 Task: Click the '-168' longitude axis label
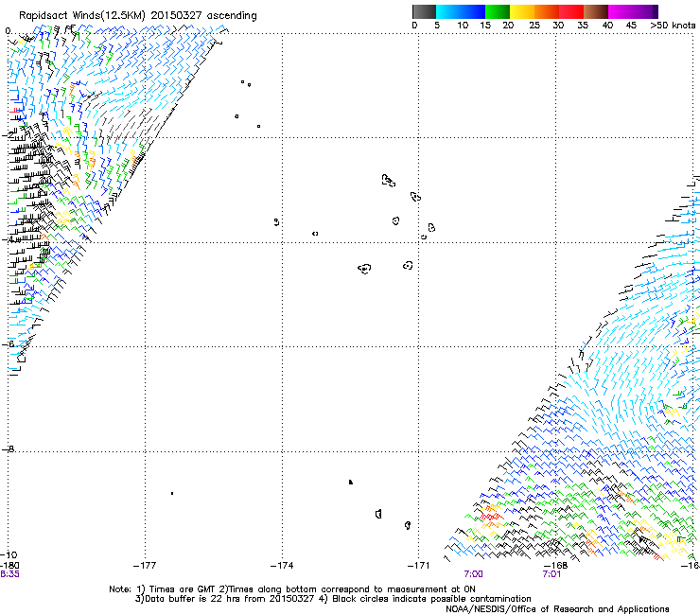point(556,566)
